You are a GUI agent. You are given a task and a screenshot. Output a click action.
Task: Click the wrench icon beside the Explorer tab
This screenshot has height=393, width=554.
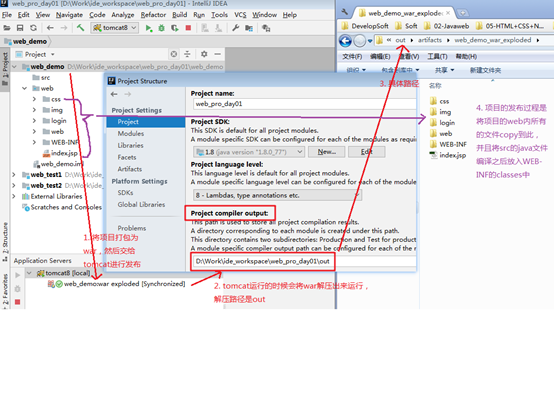click(x=344, y=12)
